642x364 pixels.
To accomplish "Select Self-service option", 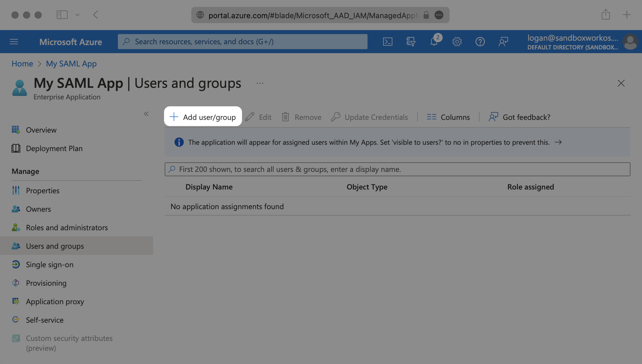I will tap(44, 320).
